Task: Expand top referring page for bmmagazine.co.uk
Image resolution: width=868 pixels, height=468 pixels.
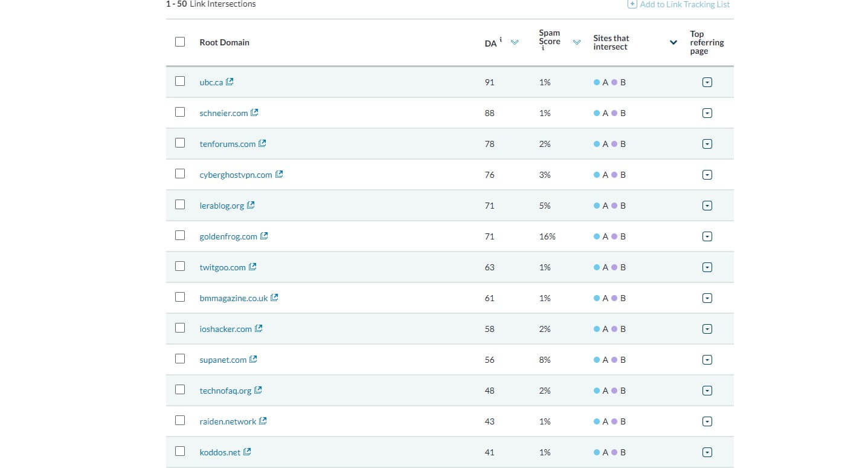Action: pyautogui.click(x=707, y=298)
